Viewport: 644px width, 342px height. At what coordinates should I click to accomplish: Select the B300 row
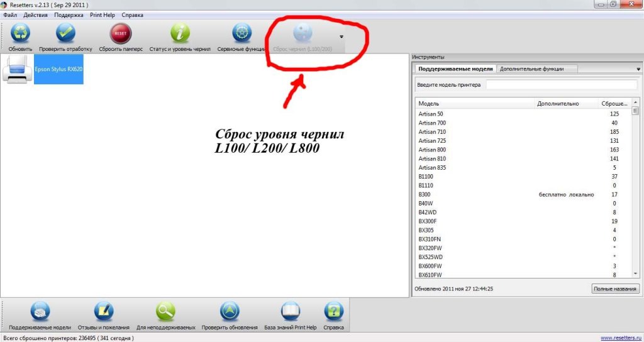(x=523, y=195)
